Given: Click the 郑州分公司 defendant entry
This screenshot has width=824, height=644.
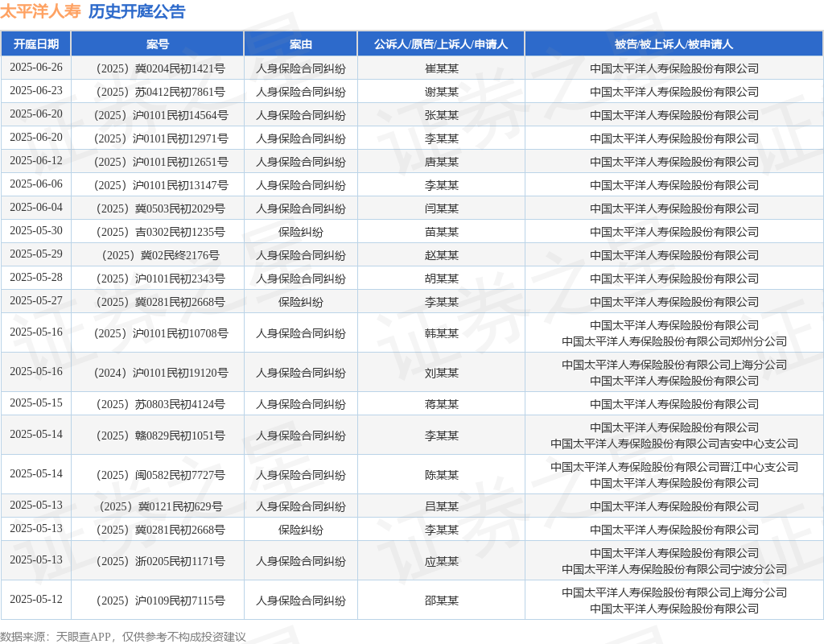Looking at the screenshot, I should 674,341.
